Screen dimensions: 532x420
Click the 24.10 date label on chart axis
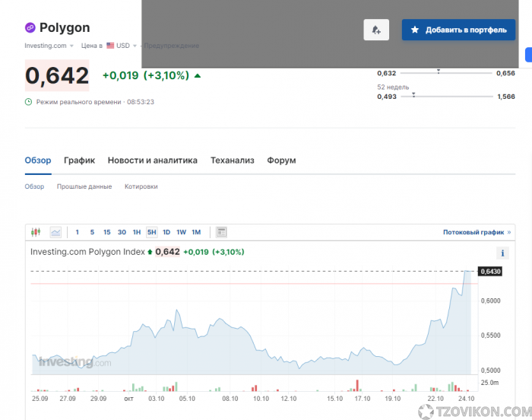click(466, 398)
